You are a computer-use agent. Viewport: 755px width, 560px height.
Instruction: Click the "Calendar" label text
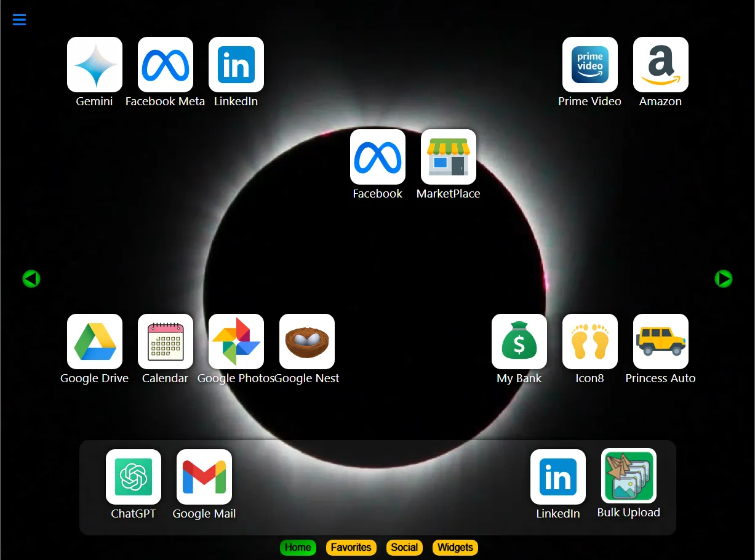166,378
